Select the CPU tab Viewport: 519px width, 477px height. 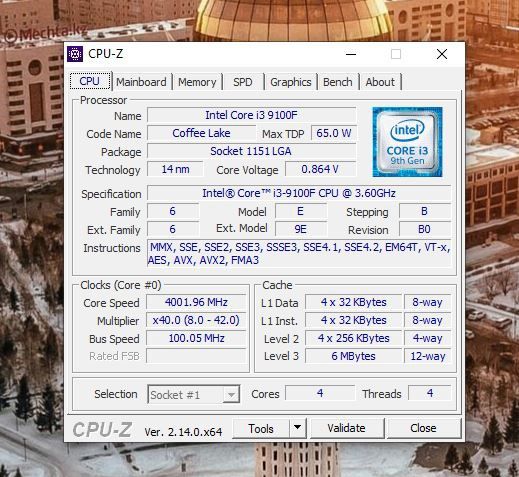click(x=90, y=81)
